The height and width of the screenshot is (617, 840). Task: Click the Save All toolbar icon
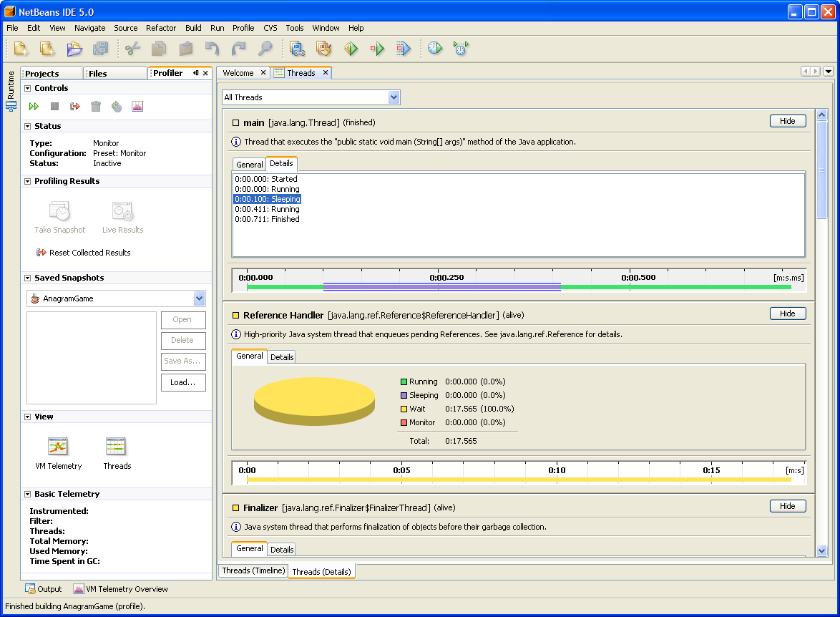click(101, 49)
